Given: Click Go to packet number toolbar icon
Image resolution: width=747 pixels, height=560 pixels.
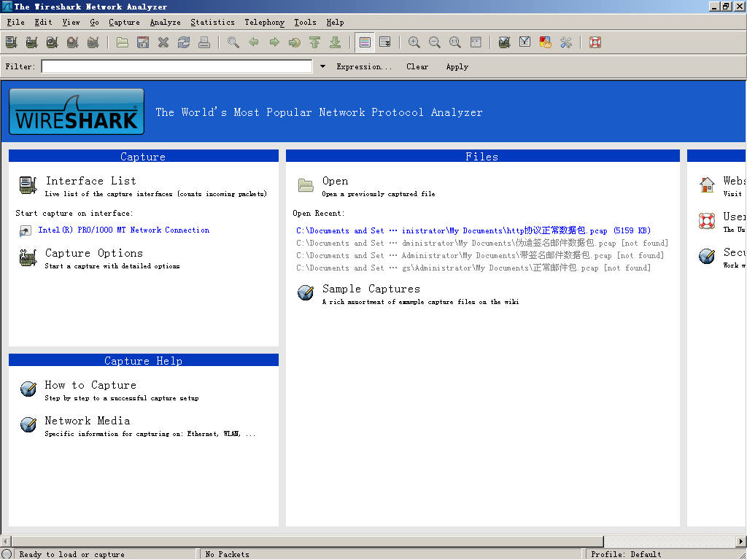Looking at the screenshot, I should (x=295, y=42).
